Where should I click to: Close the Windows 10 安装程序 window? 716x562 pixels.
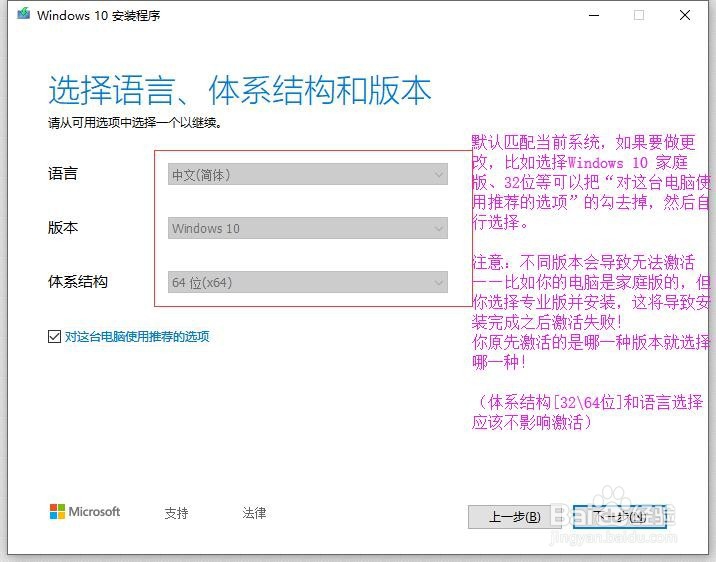[x=685, y=15]
